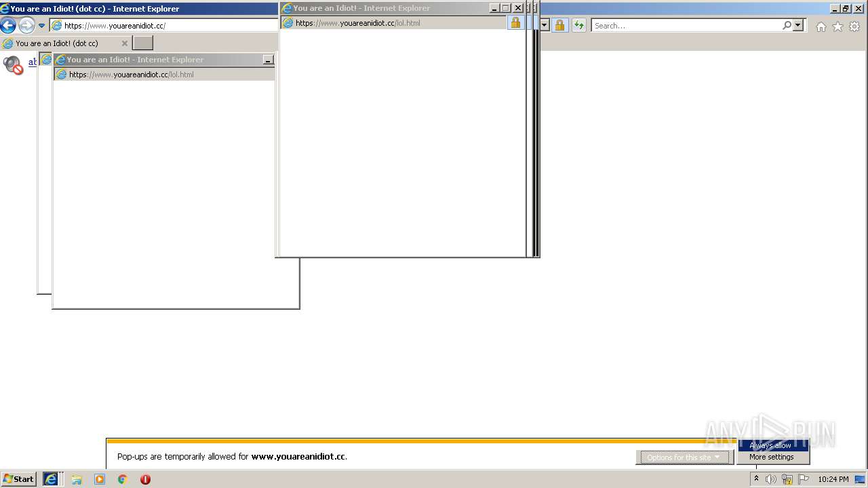Click the volume speaker tray icon
Viewport: 868px width, 488px height.
point(771,479)
